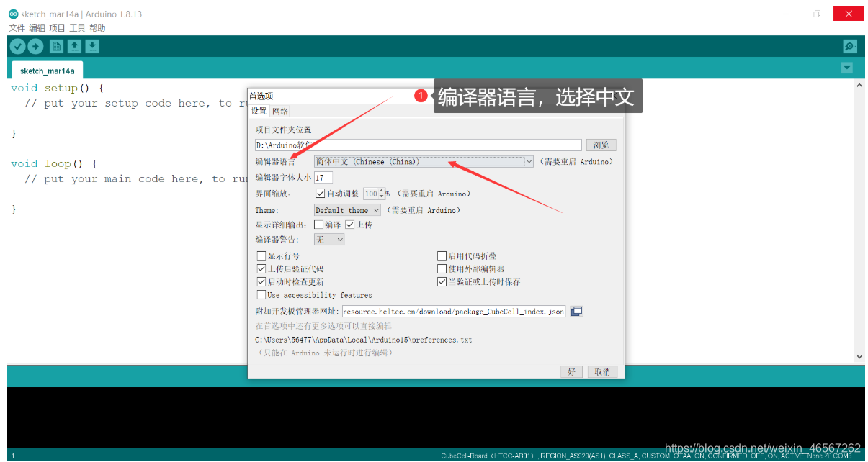This screenshot has width=868, height=462.
Task: Click the editor font size field
Action: [323, 178]
